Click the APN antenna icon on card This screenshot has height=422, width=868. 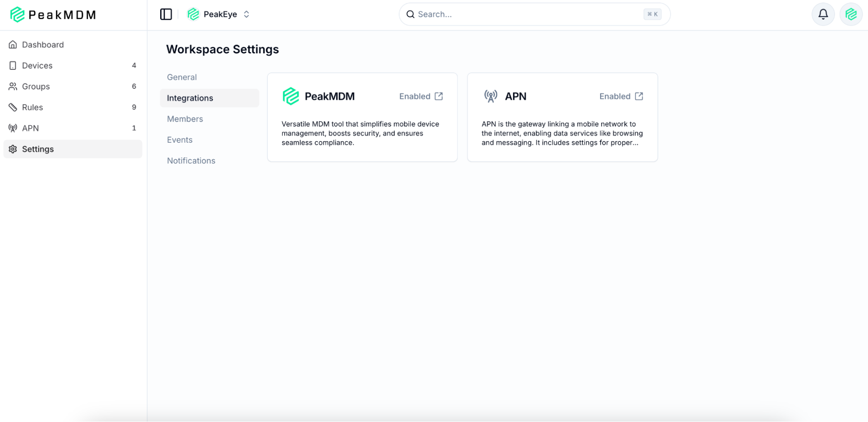[491, 96]
